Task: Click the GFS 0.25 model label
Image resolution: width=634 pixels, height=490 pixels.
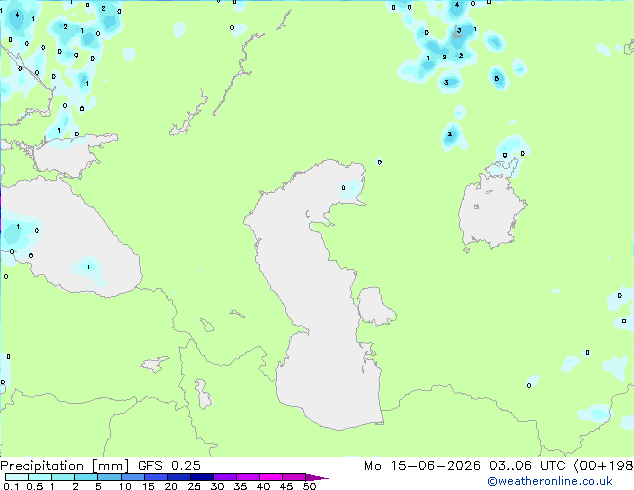Action: coord(169,466)
